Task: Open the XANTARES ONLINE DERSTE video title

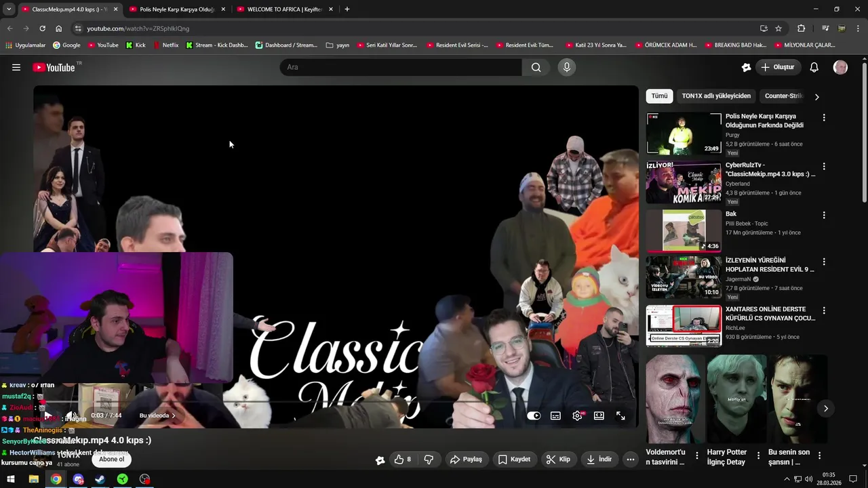Action: (x=770, y=314)
